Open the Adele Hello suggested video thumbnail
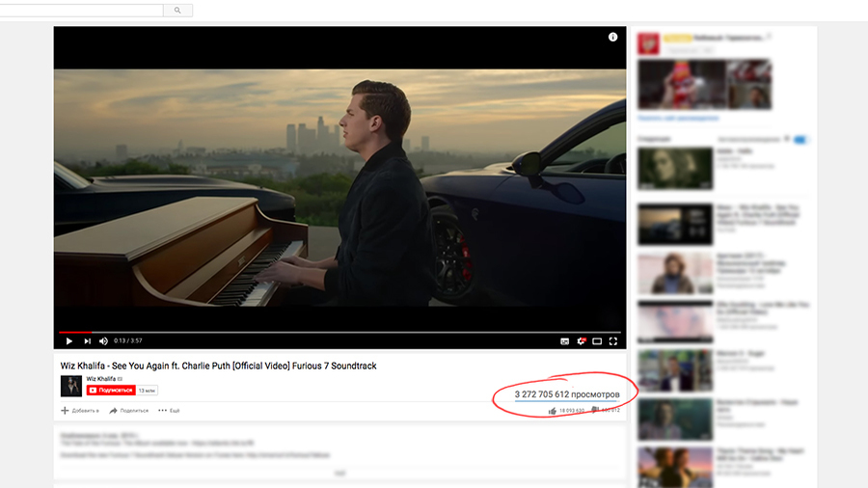 675,168
